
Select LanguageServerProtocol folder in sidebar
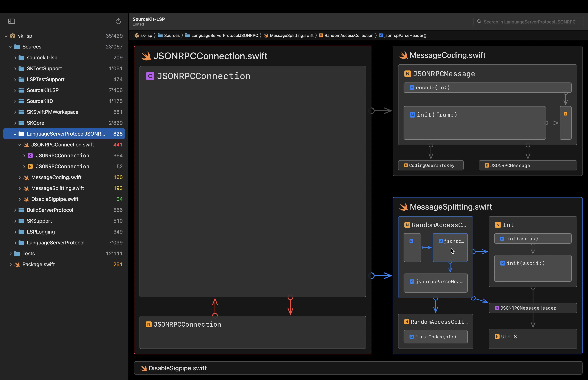click(x=64, y=243)
